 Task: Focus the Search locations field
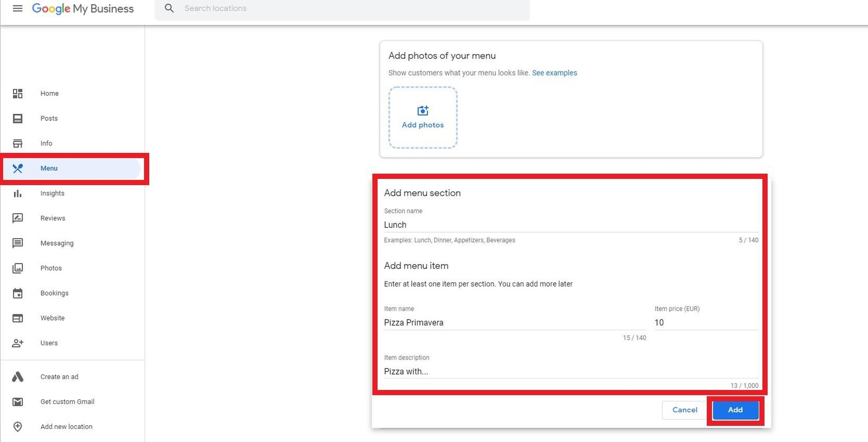pos(342,9)
